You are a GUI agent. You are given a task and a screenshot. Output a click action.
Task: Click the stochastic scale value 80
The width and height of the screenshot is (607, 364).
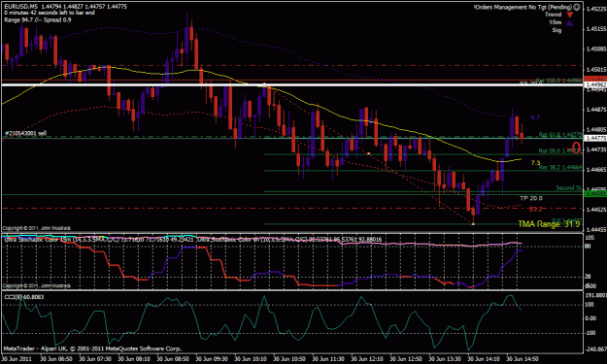[588, 246]
